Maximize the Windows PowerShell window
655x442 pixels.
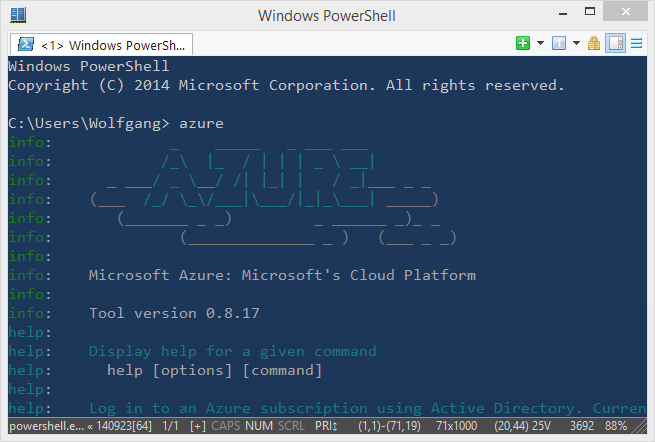[590, 12]
